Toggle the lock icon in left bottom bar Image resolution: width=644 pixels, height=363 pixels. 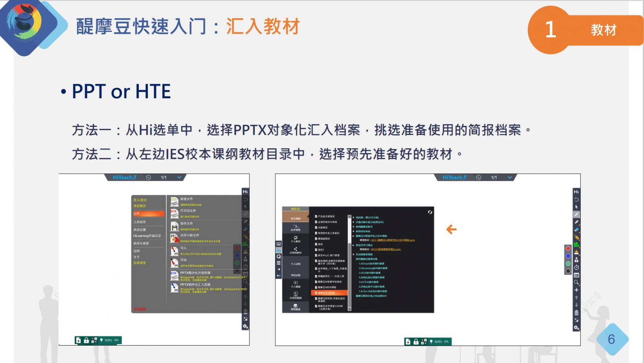(x=86, y=340)
